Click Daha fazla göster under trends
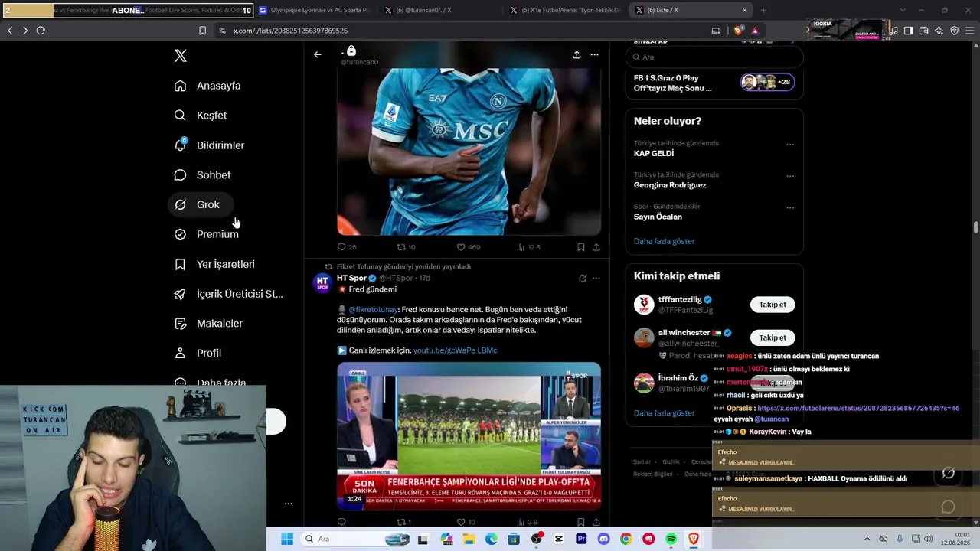The image size is (980, 551). point(664,241)
